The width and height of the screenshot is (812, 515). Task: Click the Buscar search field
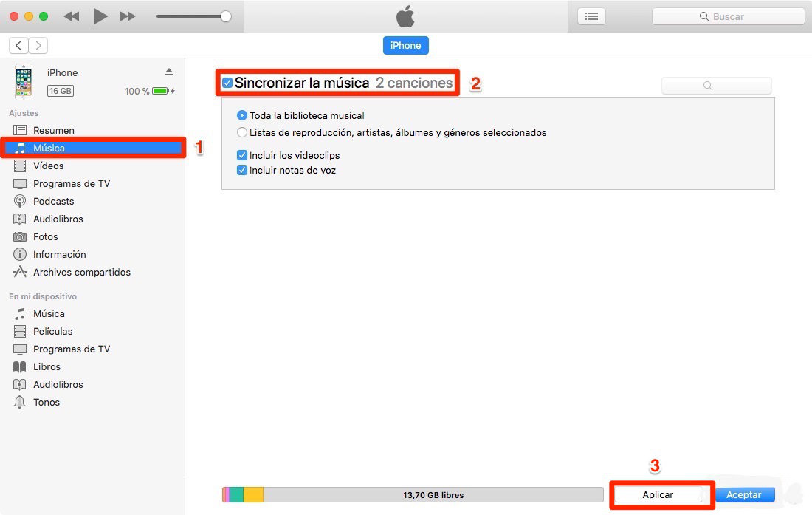coord(728,16)
